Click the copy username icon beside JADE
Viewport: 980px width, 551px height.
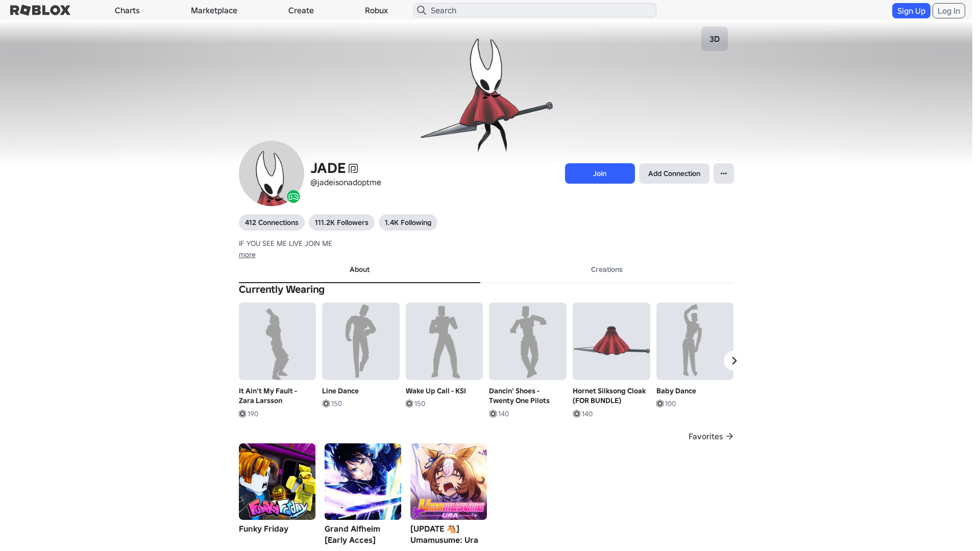tap(353, 168)
